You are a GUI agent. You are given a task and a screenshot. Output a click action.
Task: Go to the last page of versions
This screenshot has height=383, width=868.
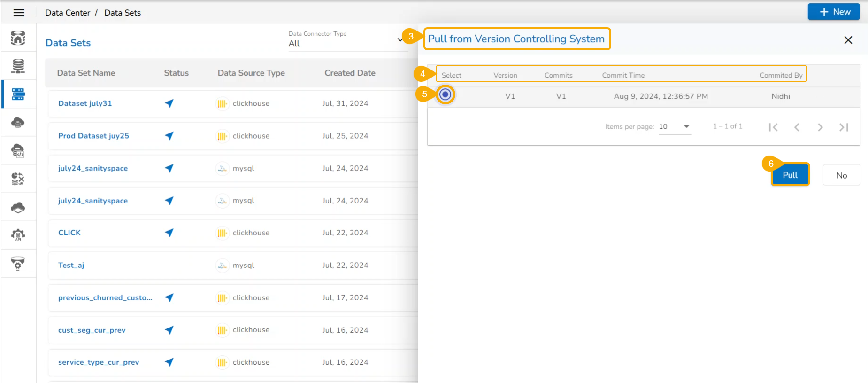[844, 127]
